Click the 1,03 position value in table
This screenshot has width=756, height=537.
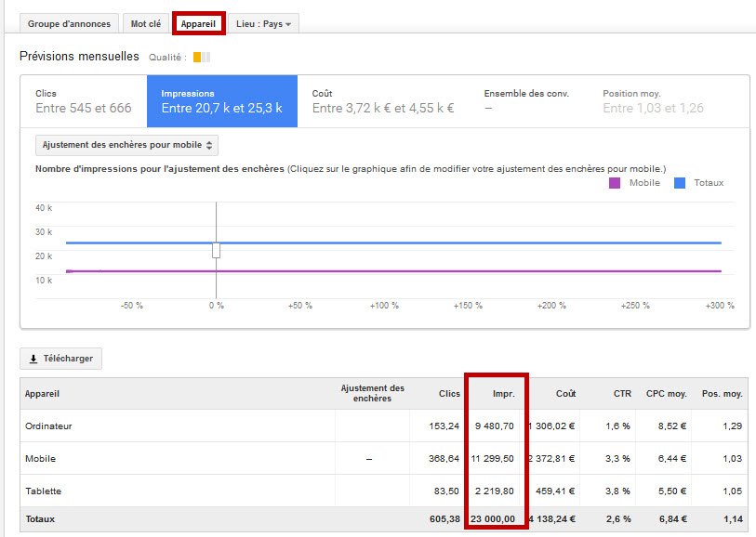(x=733, y=459)
